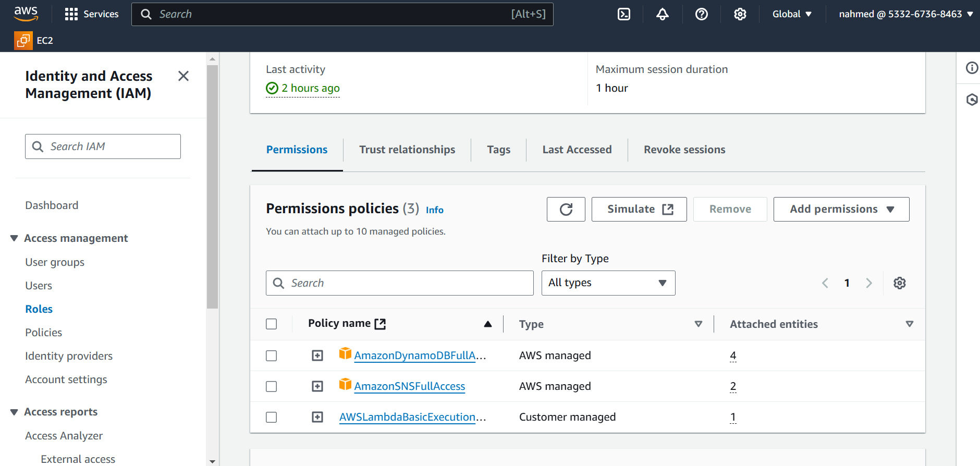
Task: Expand the AWSLambdaBasicExecution policy details
Action: click(x=317, y=417)
